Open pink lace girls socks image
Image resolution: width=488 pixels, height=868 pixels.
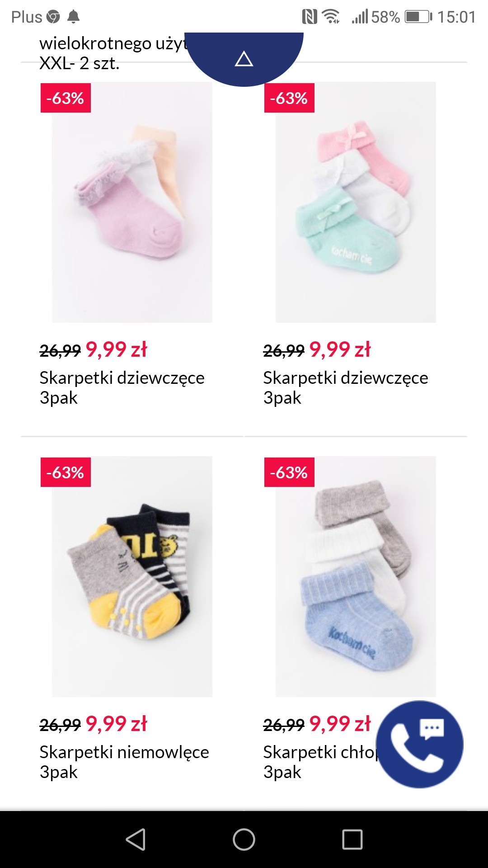coord(132,202)
